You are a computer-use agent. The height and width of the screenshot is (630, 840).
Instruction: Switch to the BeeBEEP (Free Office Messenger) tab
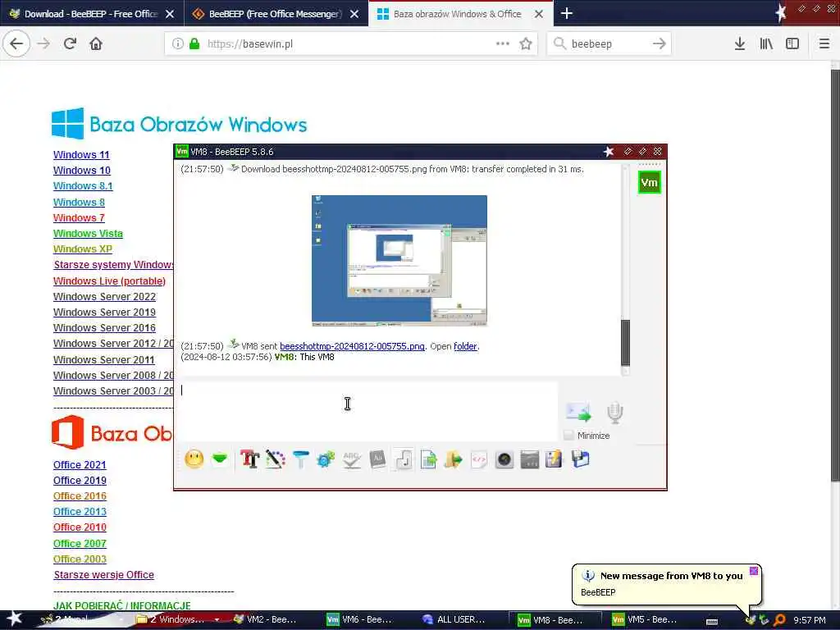point(276,14)
